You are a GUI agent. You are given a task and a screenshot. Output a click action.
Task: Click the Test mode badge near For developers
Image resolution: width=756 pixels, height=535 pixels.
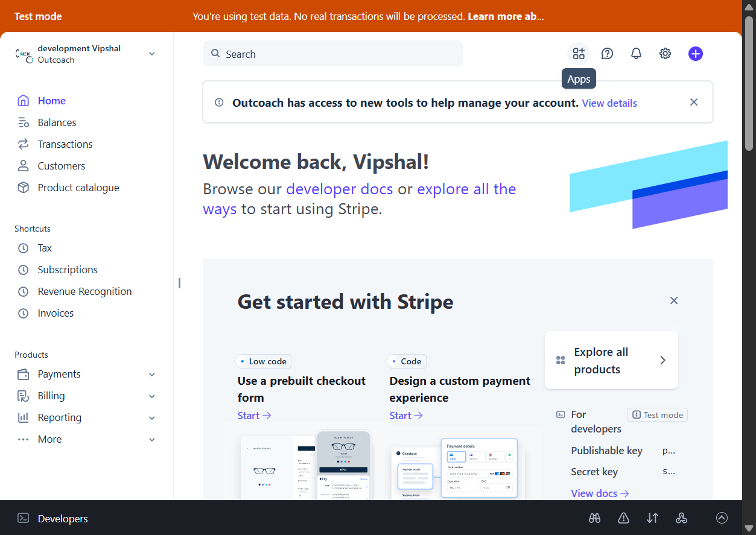click(x=658, y=415)
